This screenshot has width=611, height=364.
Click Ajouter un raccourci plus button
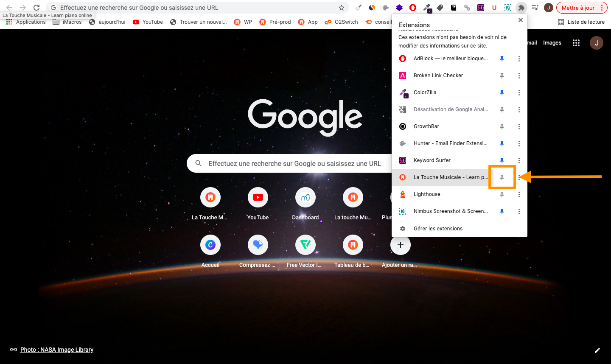400,245
